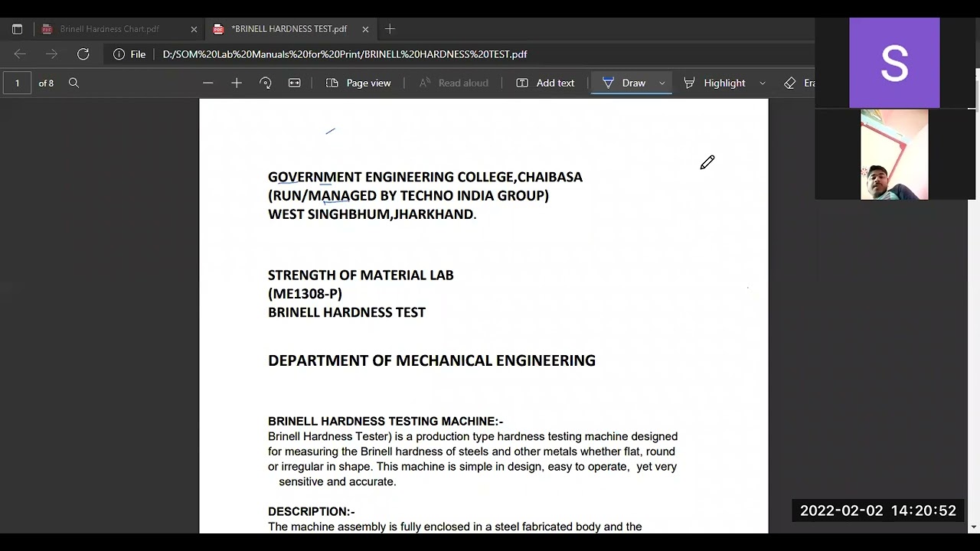The height and width of the screenshot is (551, 980).
Task: Click the STRENGTH OF MATERIAL LAB line
Action: tap(361, 275)
